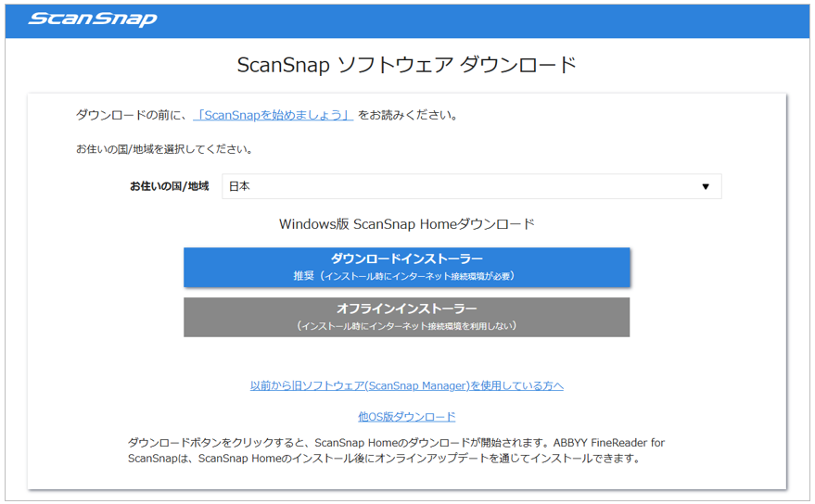Click the Windows版 ScanSnap Homeダウンロード subtitle
This screenshot has width=815, height=504.
click(x=406, y=224)
